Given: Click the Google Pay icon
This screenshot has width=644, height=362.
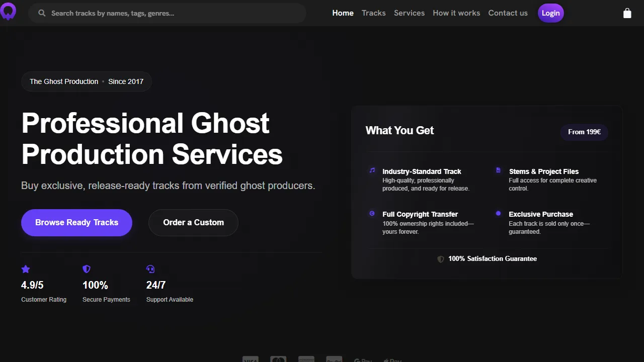Looking at the screenshot, I should 363,359.
